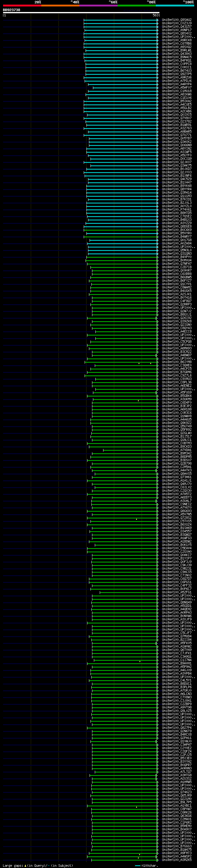Select hit UniRef100_A9RZU6

click(x=177, y=78)
